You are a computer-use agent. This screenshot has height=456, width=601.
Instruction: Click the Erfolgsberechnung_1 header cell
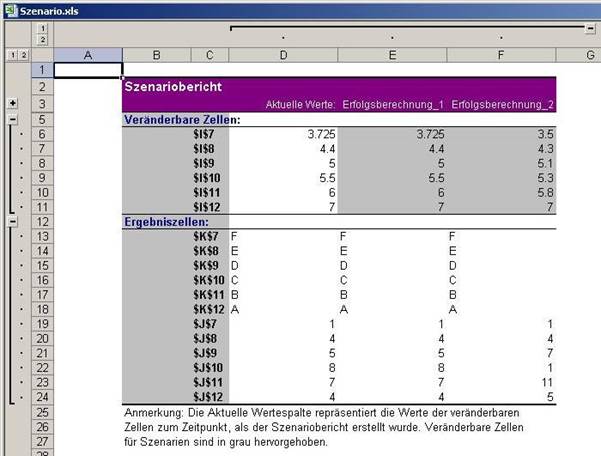(390, 103)
